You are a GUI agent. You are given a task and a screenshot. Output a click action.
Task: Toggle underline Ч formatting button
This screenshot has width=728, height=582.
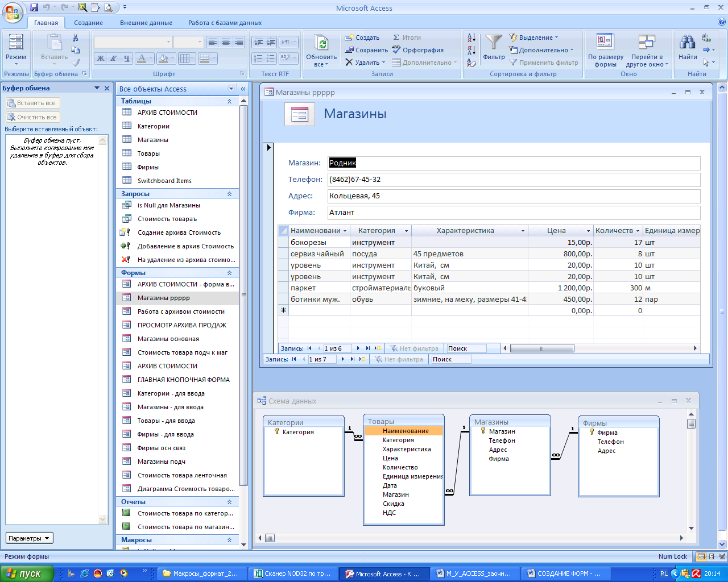[x=127, y=58]
